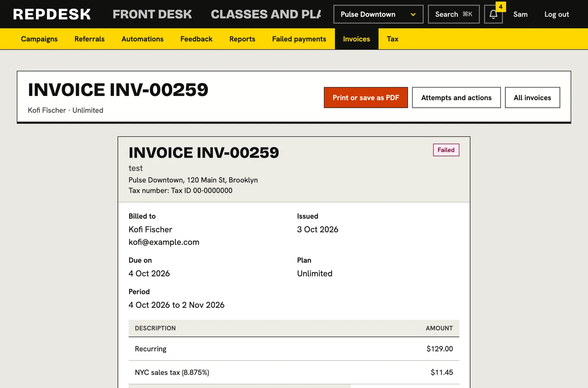588x388 pixels.
Task: Click the AMOUNT column header
Action: tap(439, 328)
